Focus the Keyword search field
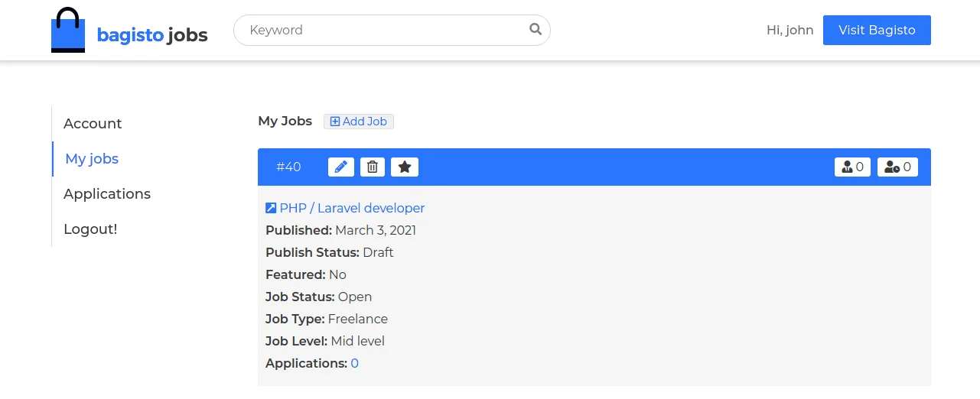This screenshot has height=399, width=980. pos(392,30)
